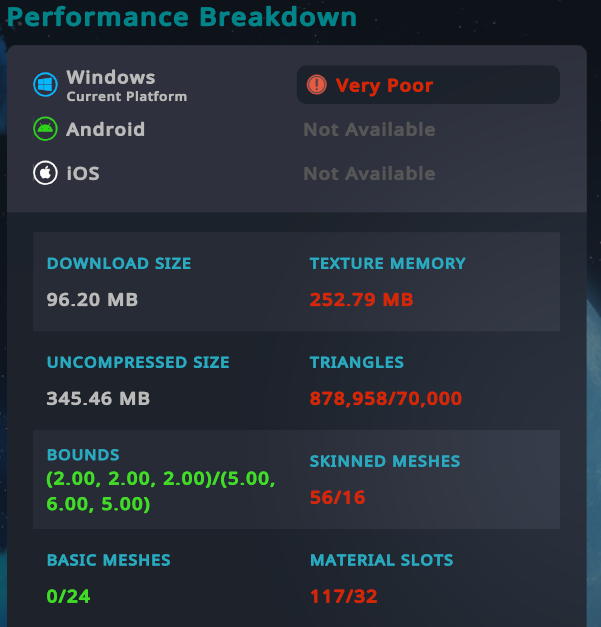Click the Android Not Available status
This screenshot has width=601, height=627.
pos(369,130)
